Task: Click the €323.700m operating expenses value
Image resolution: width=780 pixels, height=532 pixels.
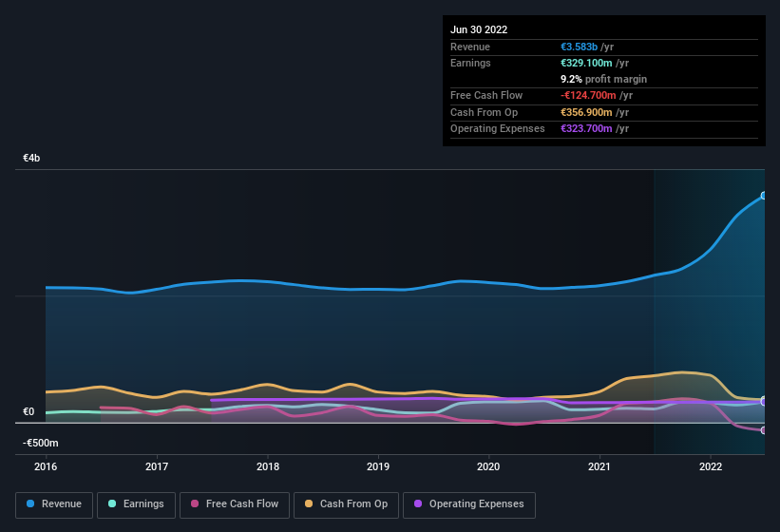Action: click(x=586, y=128)
